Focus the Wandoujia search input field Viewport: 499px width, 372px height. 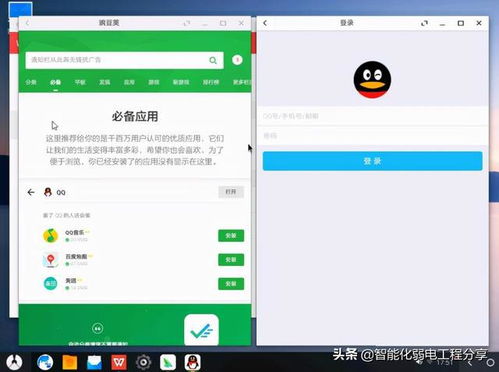click(x=124, y=60)
